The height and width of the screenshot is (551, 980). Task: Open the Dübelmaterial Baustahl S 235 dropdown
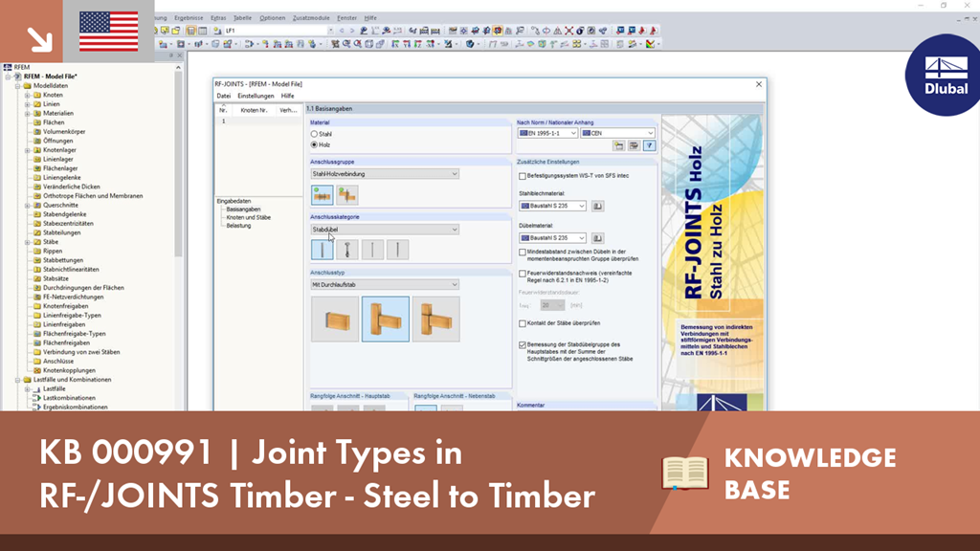point(552,238)
